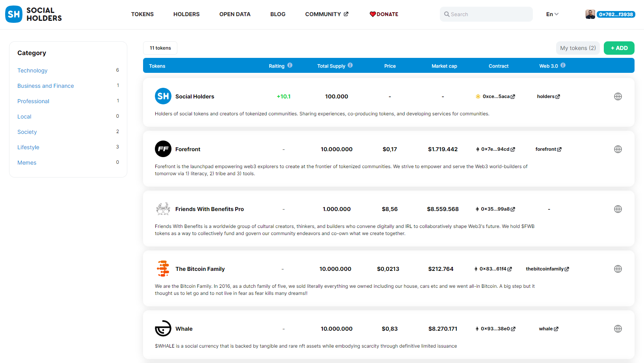Viewport: 644px width, 363px height.
Task: Open the thebitcoinfamily Web 3.0 link
Action: pos(547,269)
